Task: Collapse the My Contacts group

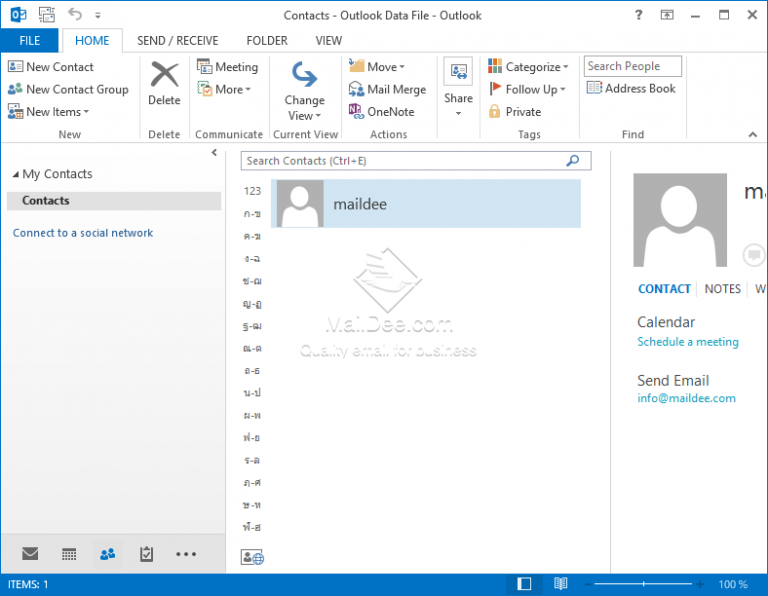Action: 15,175
